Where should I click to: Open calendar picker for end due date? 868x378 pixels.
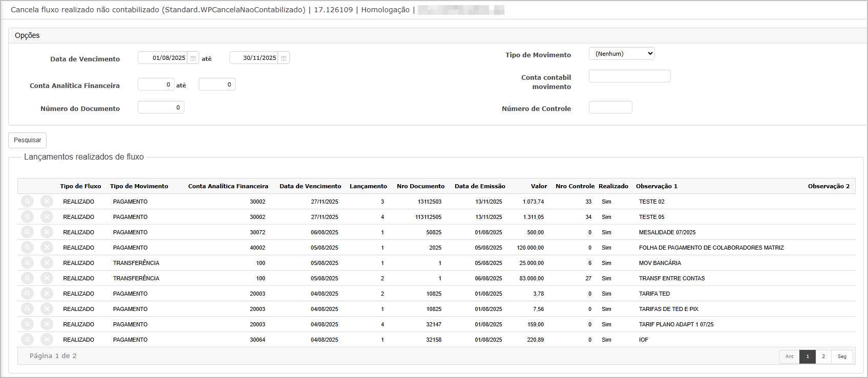click(284, 58)
